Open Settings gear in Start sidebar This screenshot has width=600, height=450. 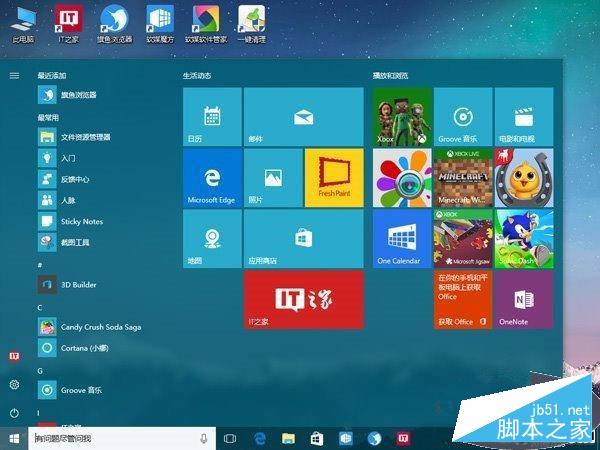(x=14, y=384)
